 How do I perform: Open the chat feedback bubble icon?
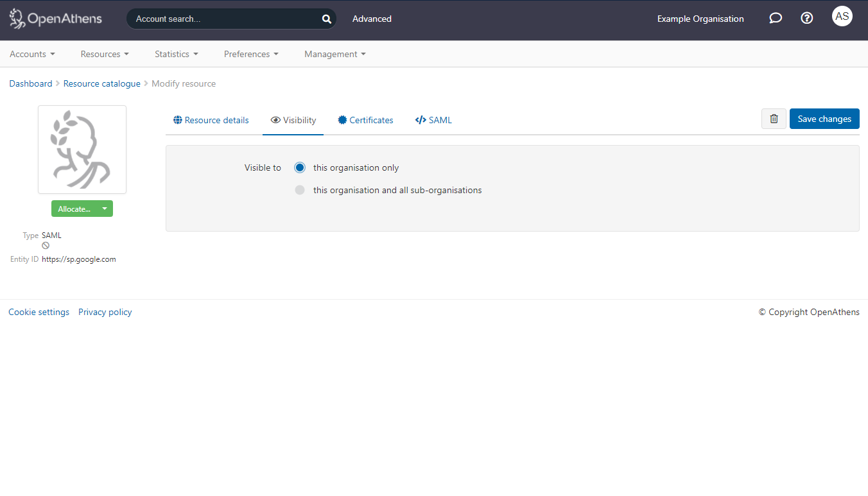click(775, 18)
